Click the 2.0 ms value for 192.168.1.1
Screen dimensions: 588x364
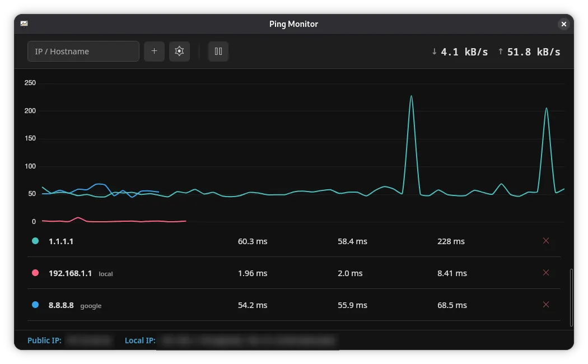[x=350, y=273]
